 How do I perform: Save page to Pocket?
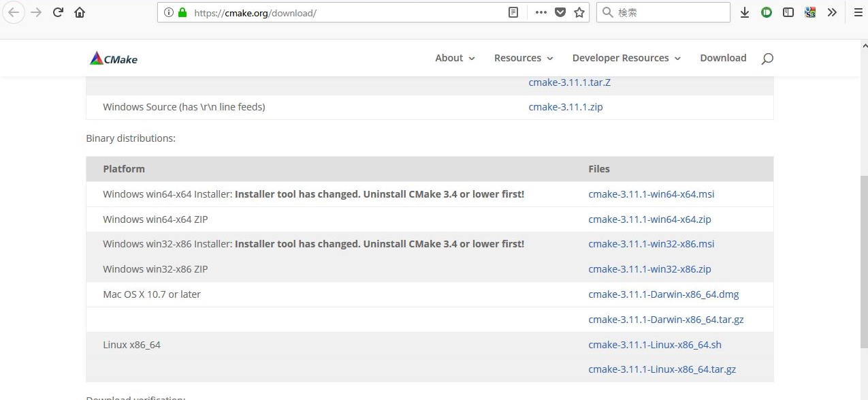point(560,12)
